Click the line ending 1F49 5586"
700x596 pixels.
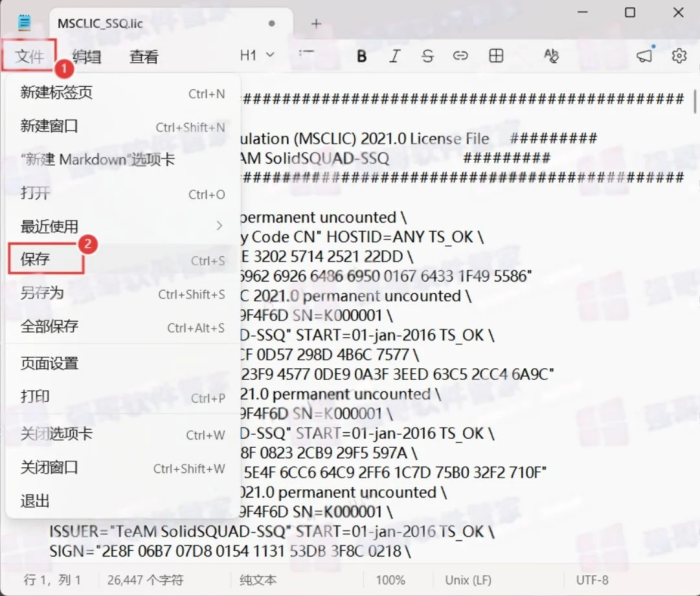tap(386, 276)
